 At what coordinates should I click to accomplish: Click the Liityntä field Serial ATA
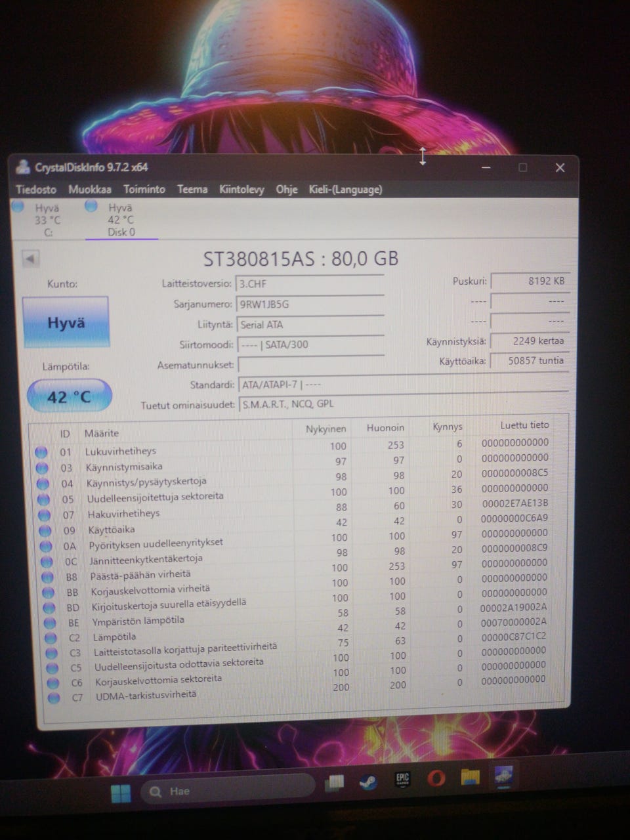[310, 324]
